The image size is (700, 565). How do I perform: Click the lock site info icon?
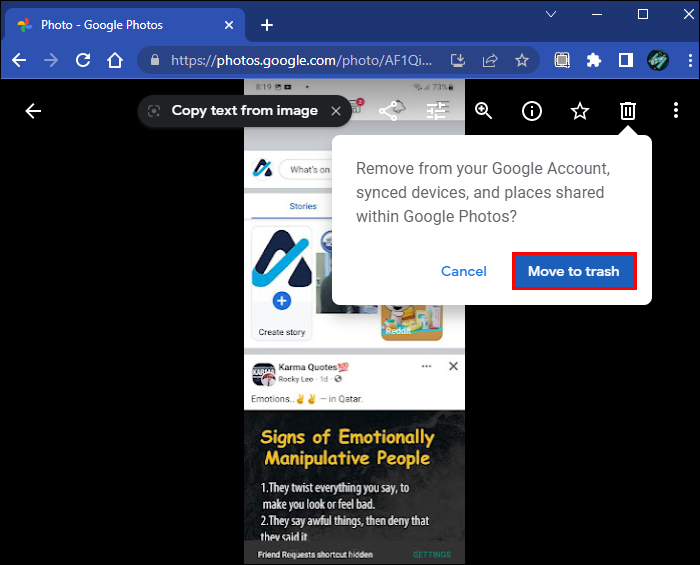pyautogui.click(x=154, y=60)
